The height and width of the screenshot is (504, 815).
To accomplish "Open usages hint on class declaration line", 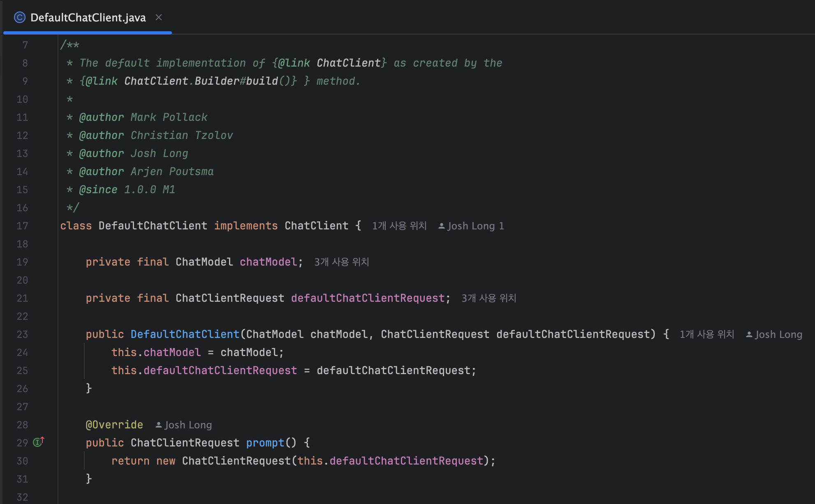I will point(399,226).
